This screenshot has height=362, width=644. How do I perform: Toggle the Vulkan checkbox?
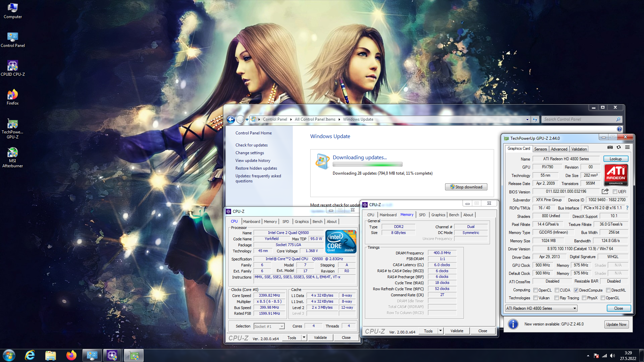tap(535, 298)
